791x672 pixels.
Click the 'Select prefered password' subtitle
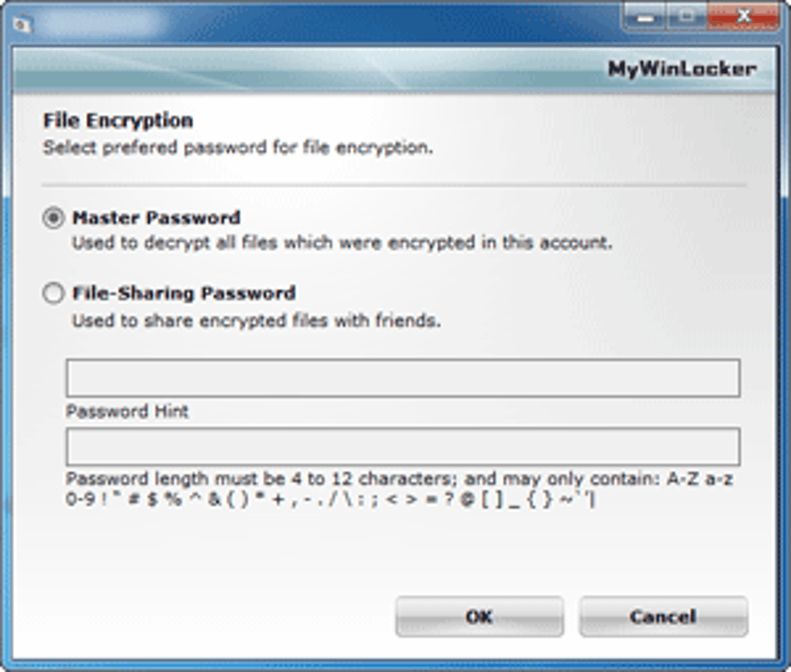pos(238,148)
